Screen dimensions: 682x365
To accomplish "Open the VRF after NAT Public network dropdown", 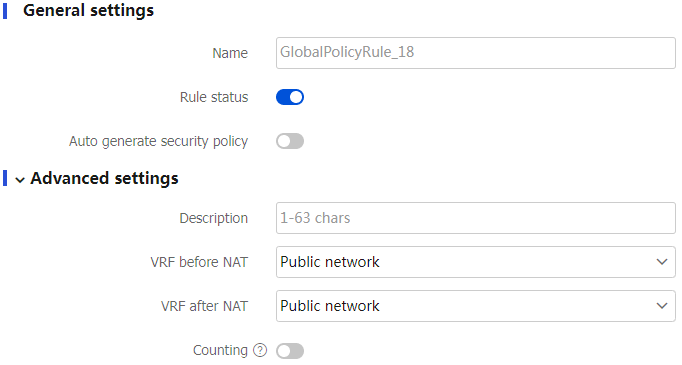I will 475,306.
